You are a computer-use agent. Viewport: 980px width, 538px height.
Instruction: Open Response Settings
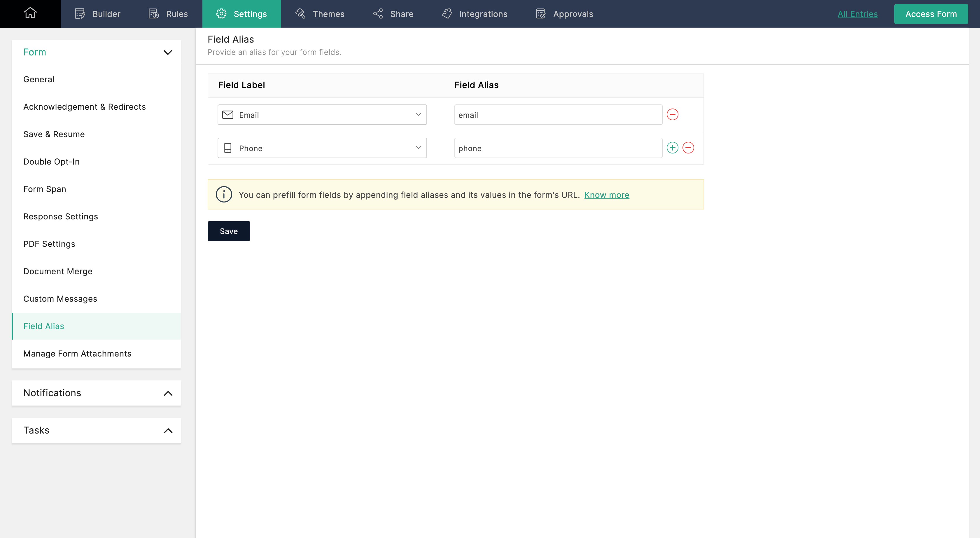[x=96, y=216]
